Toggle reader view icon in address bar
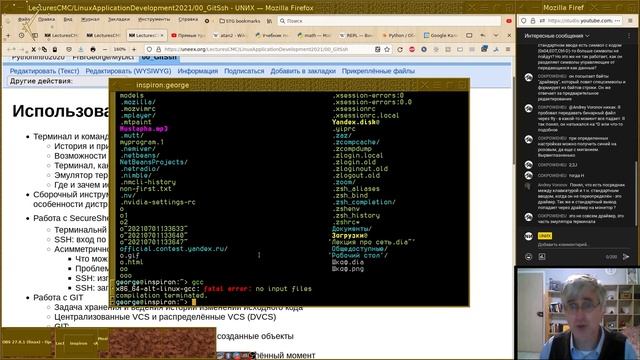The image size is (640, 360). pyautogui.click(x=378, y=49)
